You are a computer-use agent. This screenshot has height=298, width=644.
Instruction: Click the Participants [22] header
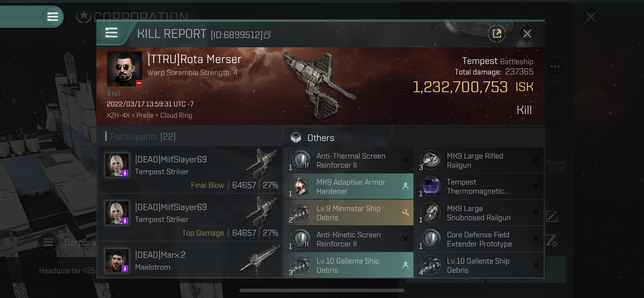[143, 137]
